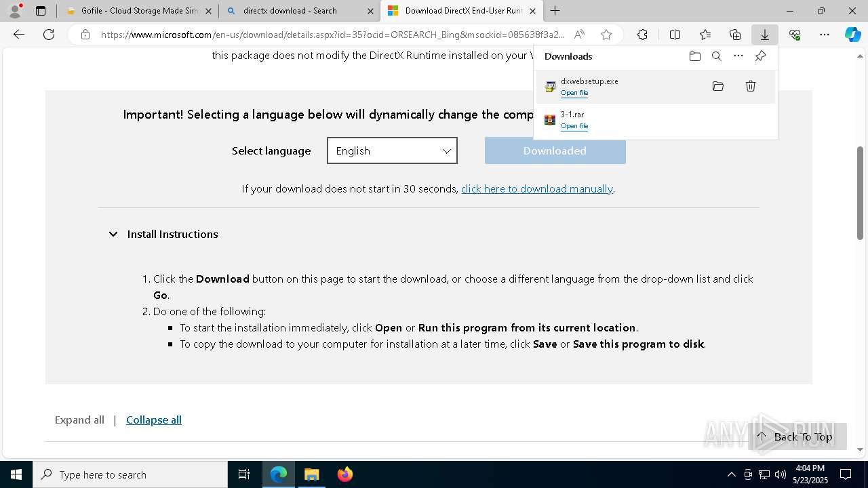The width and height of the screenshot is (868, 488).
Task: Close the Download DirectX tab
Action: coord(532,11)
